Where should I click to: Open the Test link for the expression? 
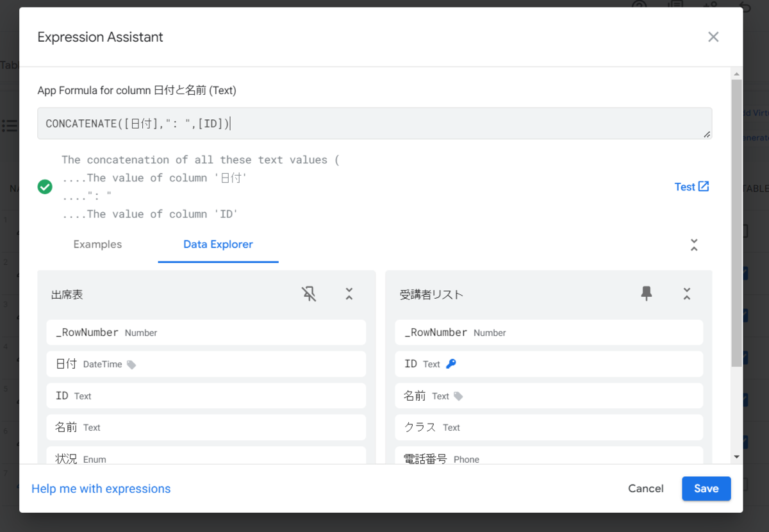[692, 187]
